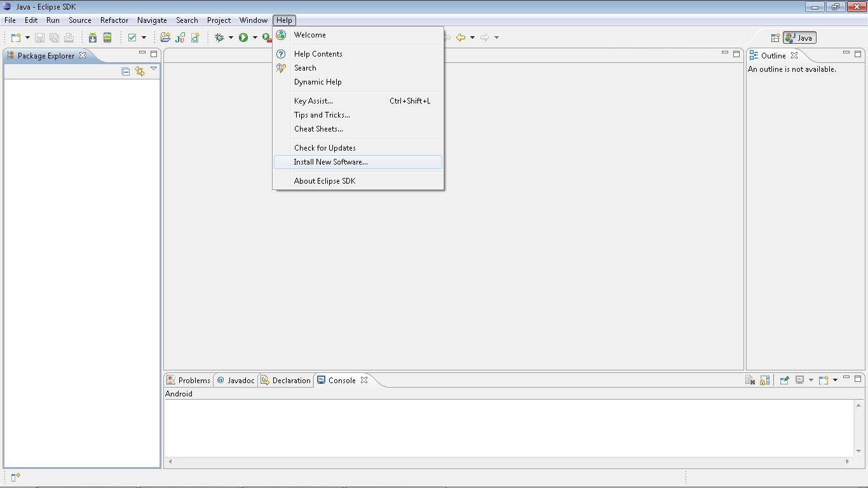Viewport: 868px width, 488px height.
Task: Minimize the editor area
Action: [725, 53]
